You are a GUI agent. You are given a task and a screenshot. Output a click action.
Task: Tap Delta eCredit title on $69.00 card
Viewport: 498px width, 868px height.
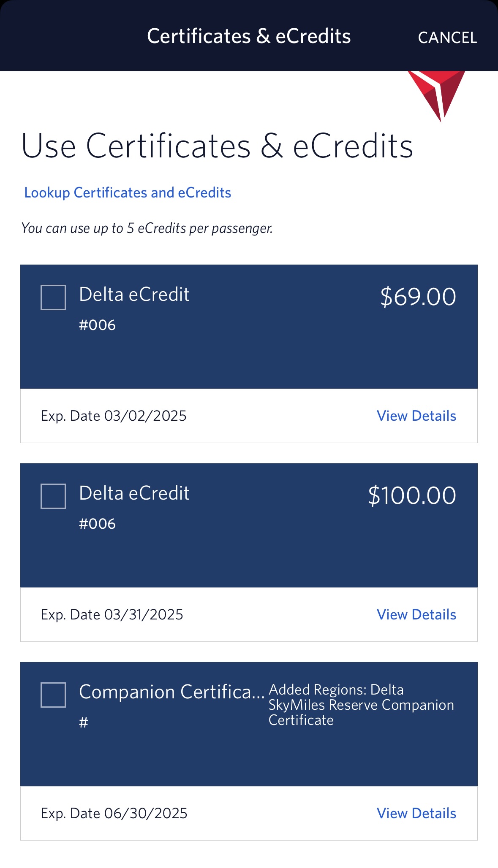click(x=134, y=295)
